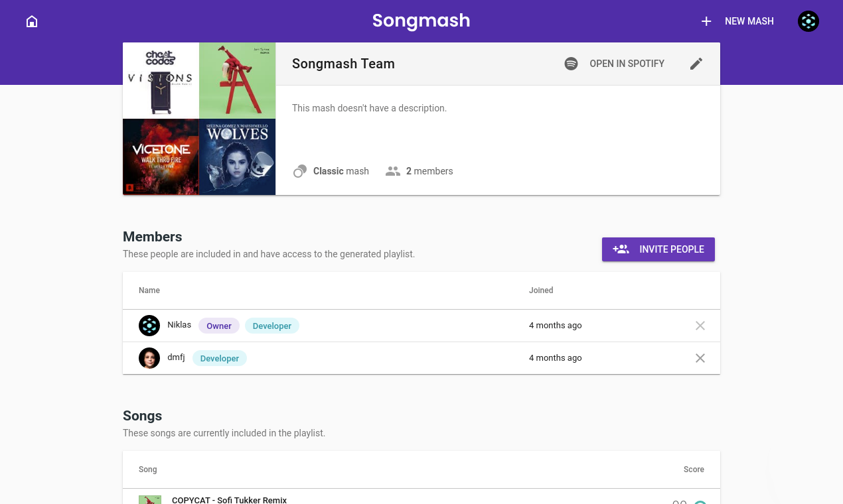Select Niklas's Owner role chip
843x504 pixels.
tap(219, 326)
